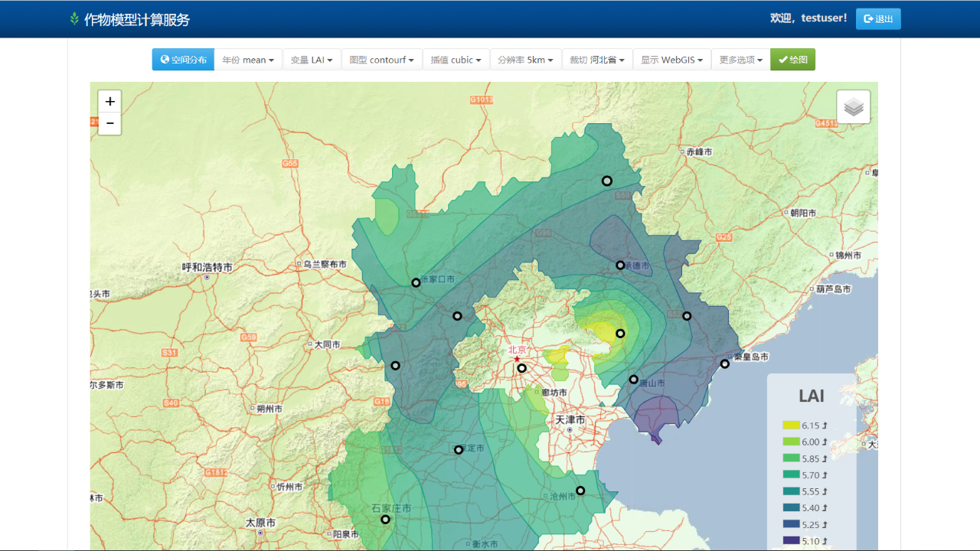Open the 更多选项 menu
Viewport: 980px width, 551px height.
click(740, 60)
